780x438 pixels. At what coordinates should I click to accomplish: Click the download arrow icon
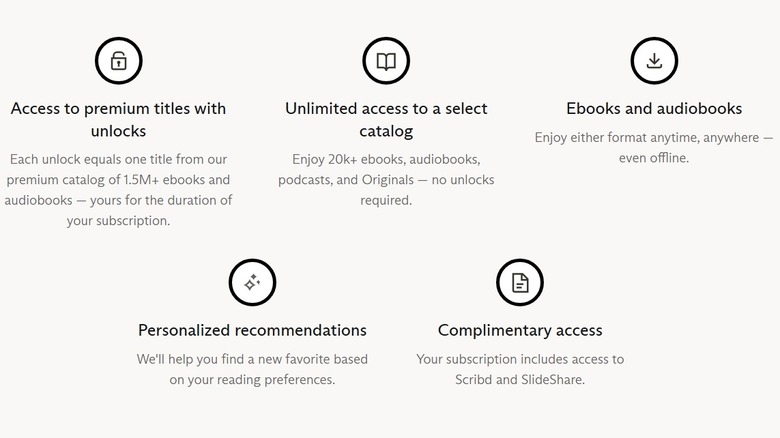point(654,61)
